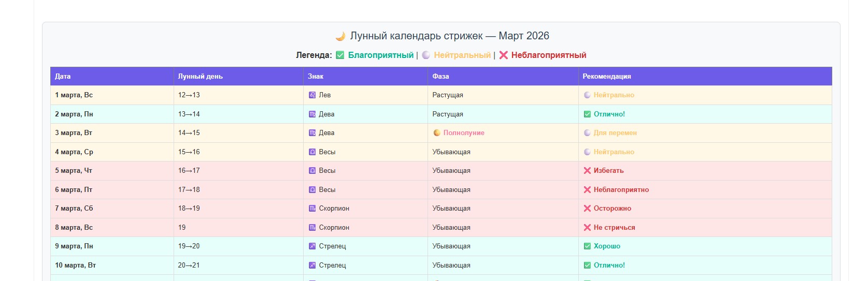Select the Для перемен recommendation text
868x281 pixels.
point(615,133)
